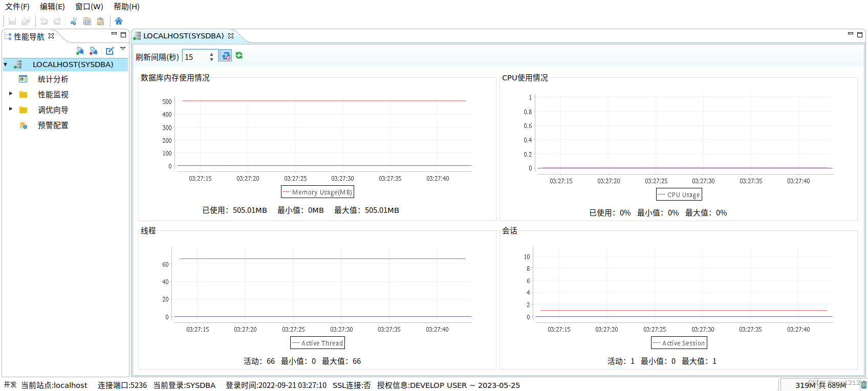Click the 开发 status bar icon
The image size is (868, 391).
pos(10,384)
